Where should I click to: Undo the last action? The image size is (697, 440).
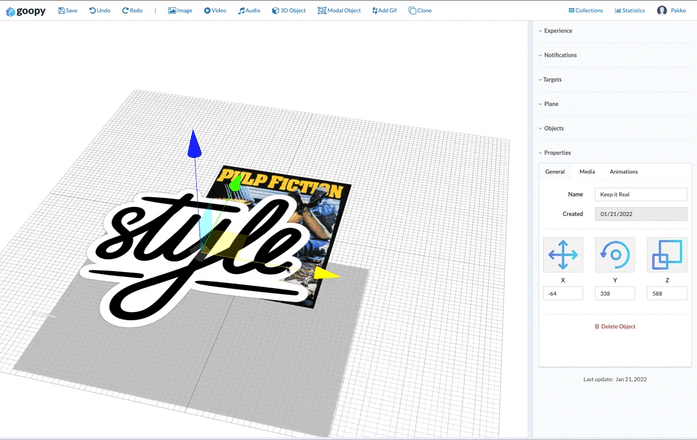tap(100, 10)
